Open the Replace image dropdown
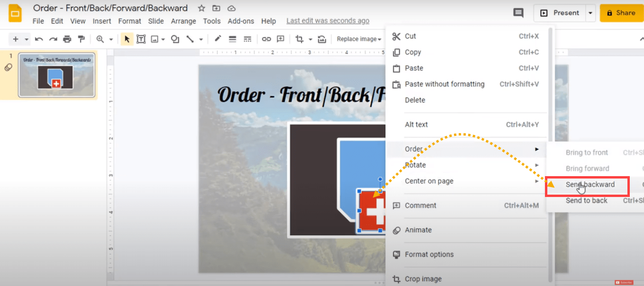 tap(359, 39)
